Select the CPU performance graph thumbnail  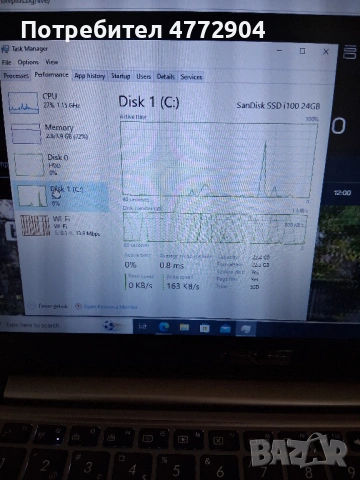tap(23, 103)
